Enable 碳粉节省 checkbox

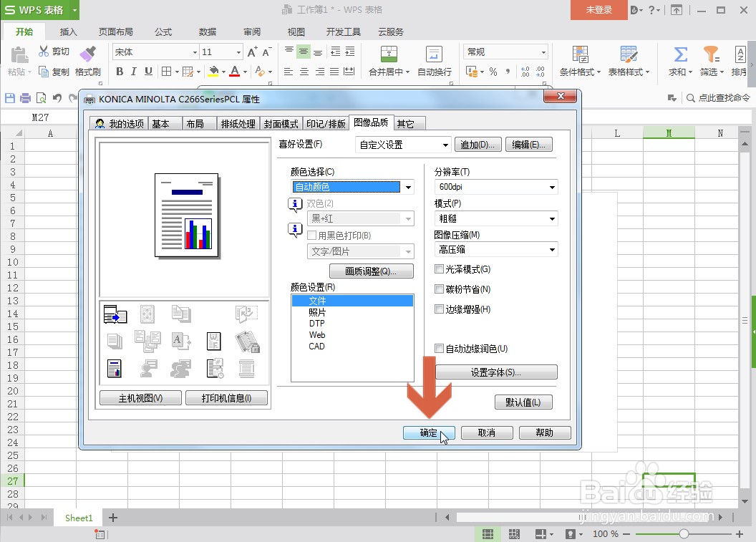440,289
